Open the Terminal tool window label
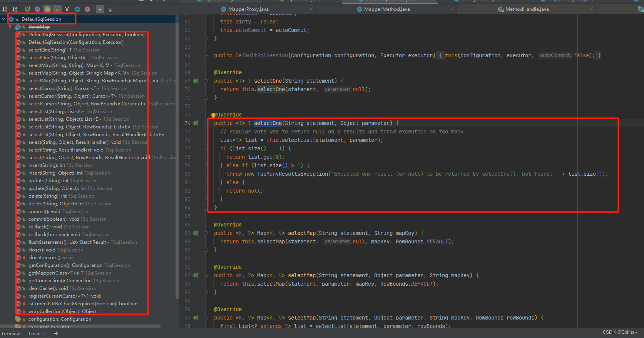 (x=12, y=333)
